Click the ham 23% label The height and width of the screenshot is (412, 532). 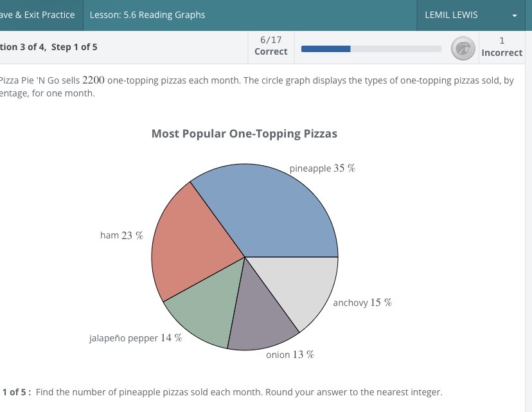click(x=121, y=235)
